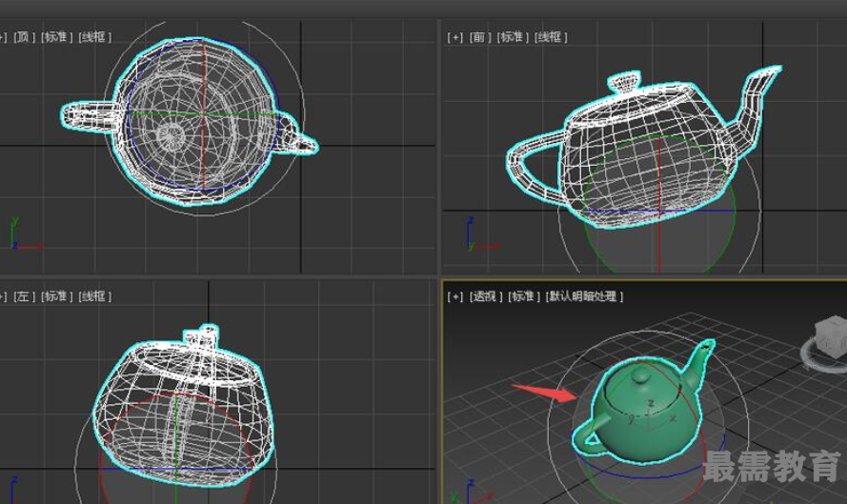This screenshot has width=847, height=504.
Task: Open the [透视] perspective view label menu
Action: tap(485, 296)
